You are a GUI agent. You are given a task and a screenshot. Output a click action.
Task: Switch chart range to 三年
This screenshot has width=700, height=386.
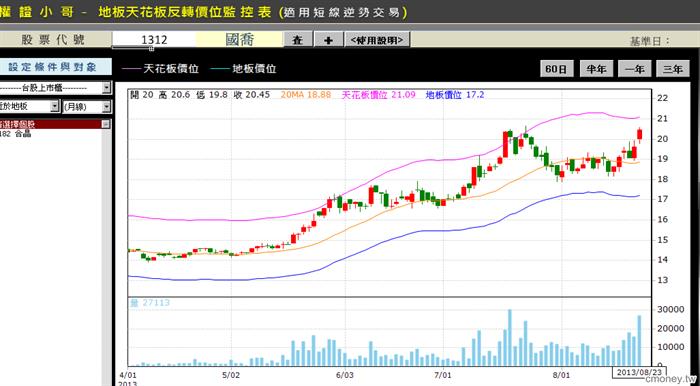click(673, 69)
